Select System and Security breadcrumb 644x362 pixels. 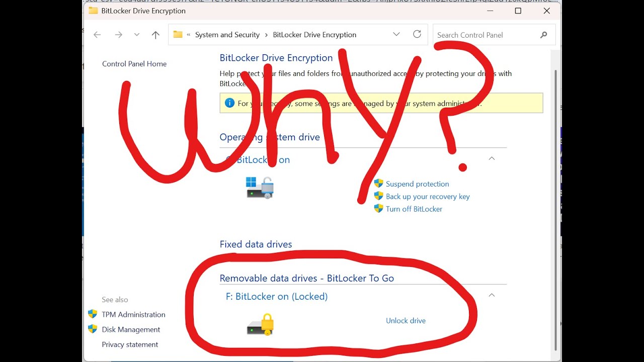227,35
